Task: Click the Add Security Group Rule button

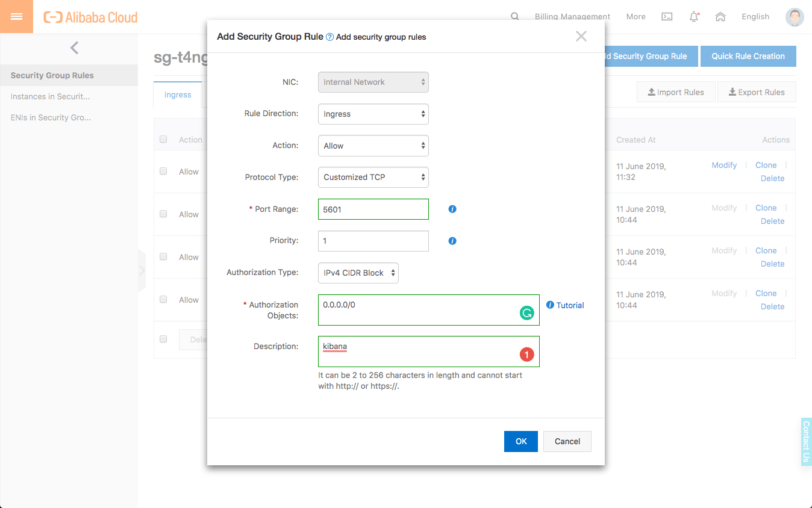Action: (x=651, y=56)
